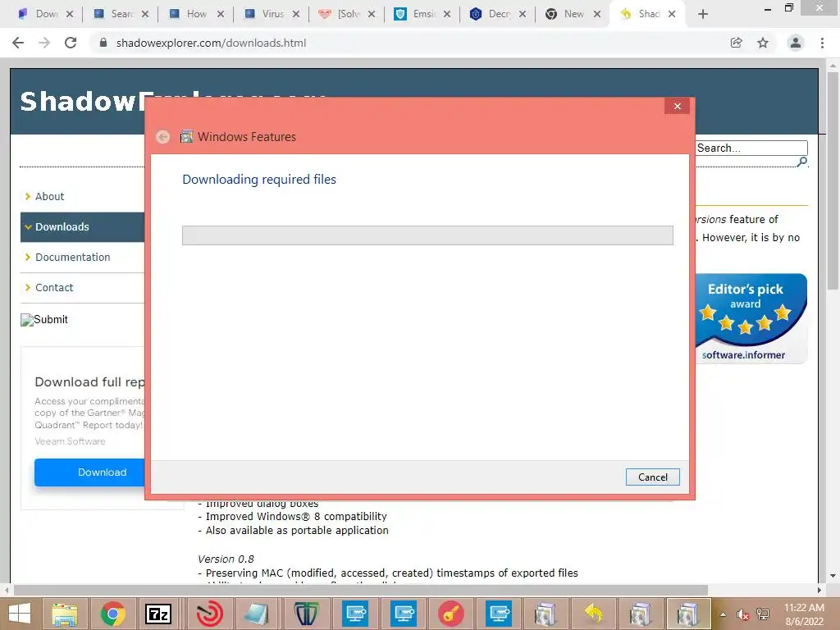Viewport: 840px width, 630px height.
Task: Close the 'Shad' active tab
Action: pyautogui.click(x=672, y=14)
